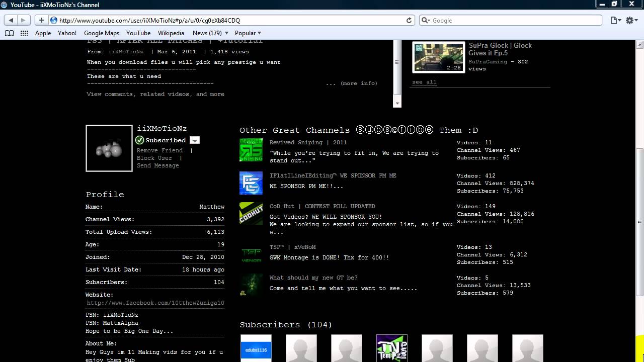
Task: Open 'View comments, related videos, and more'
Action: tap(155, 94)
